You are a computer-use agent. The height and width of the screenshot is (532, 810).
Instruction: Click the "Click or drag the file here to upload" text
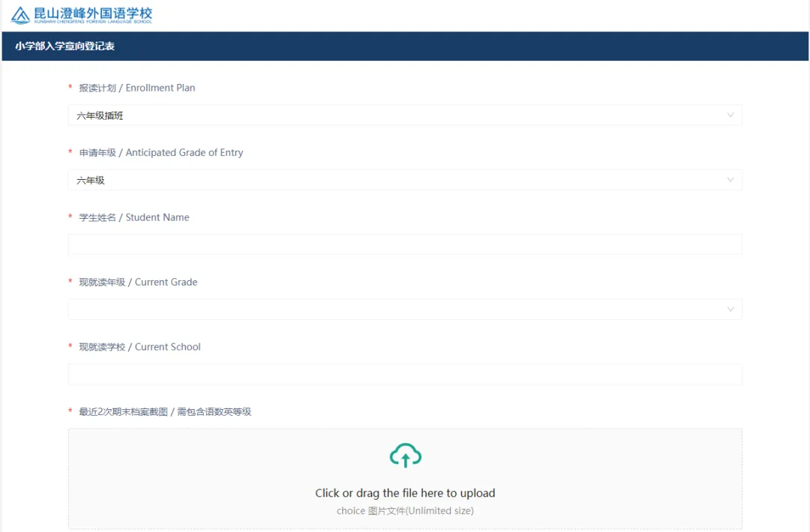click(405, 493)
